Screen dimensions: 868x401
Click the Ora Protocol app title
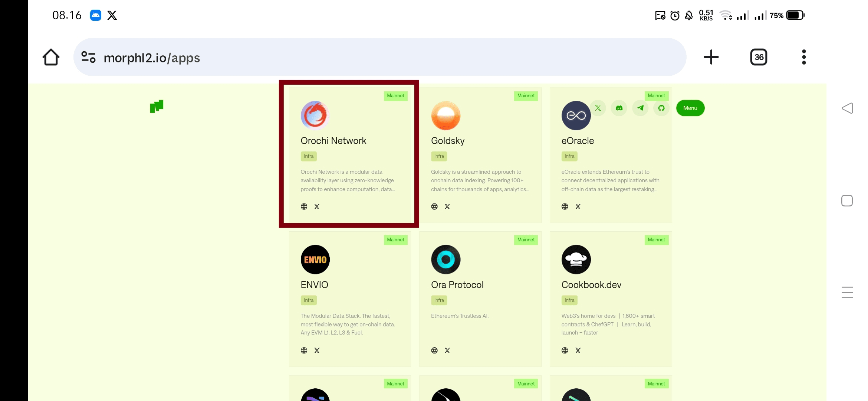click(457, 285)
